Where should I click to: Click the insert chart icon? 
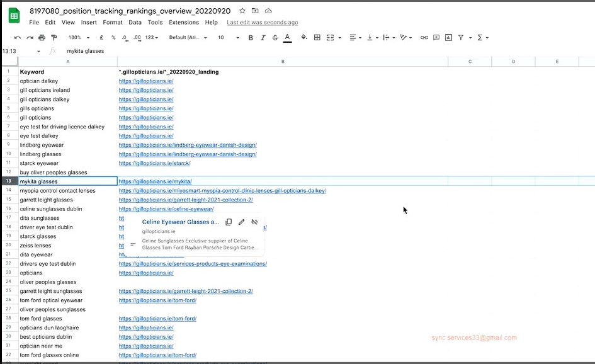448,38
